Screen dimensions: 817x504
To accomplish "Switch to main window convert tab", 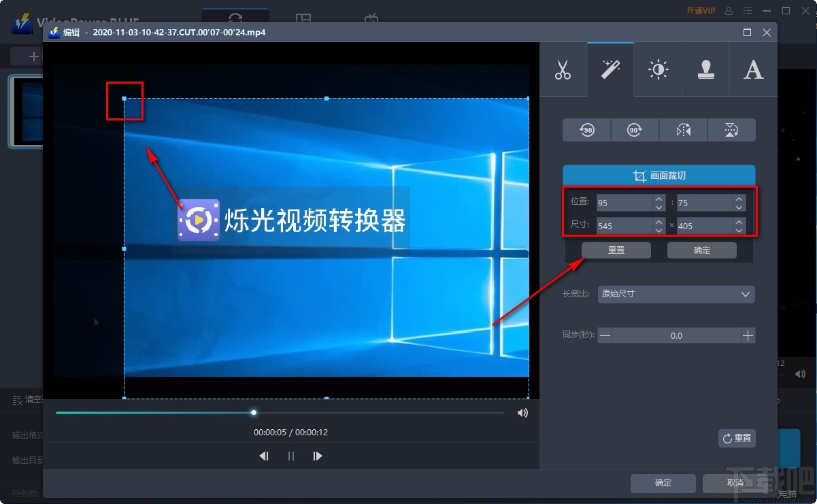I will click(235, 19).
